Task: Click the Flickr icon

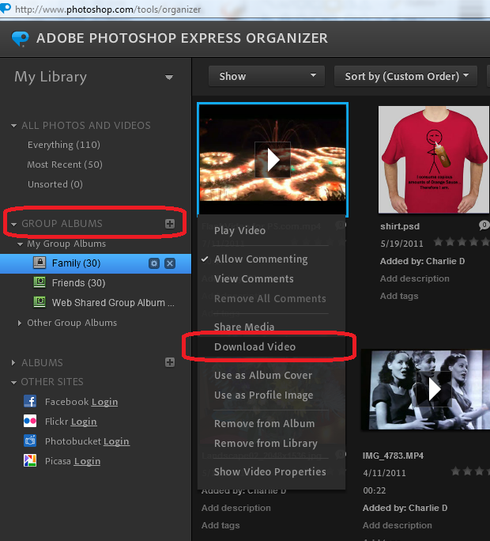Action: [x=30, y=421]
